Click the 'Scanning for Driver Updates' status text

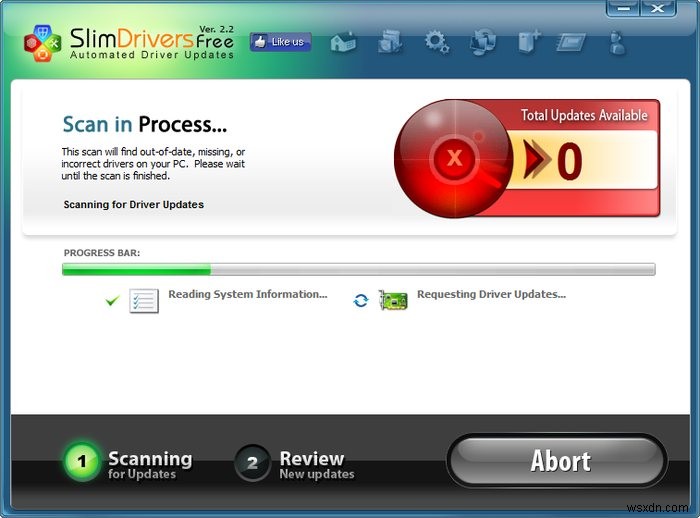pyautogui.click(x=133, y=205)
